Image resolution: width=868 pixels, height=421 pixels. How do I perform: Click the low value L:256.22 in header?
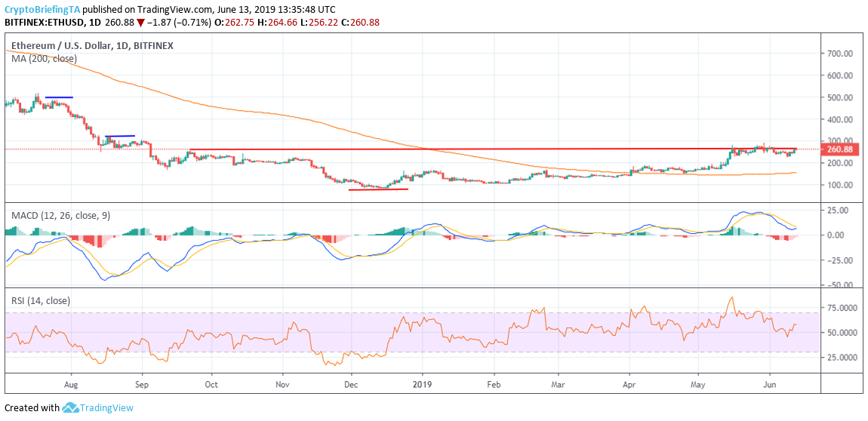[320, 22]
